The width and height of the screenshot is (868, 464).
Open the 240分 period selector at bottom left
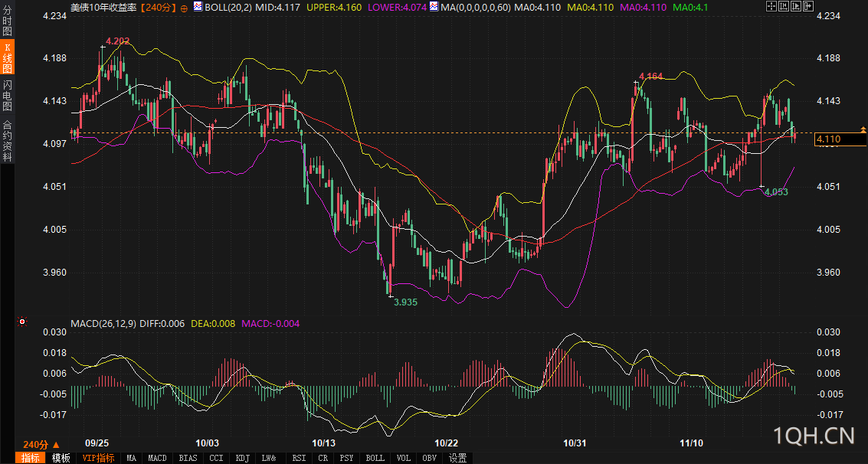pyautogui.click(x=41, y=445)
